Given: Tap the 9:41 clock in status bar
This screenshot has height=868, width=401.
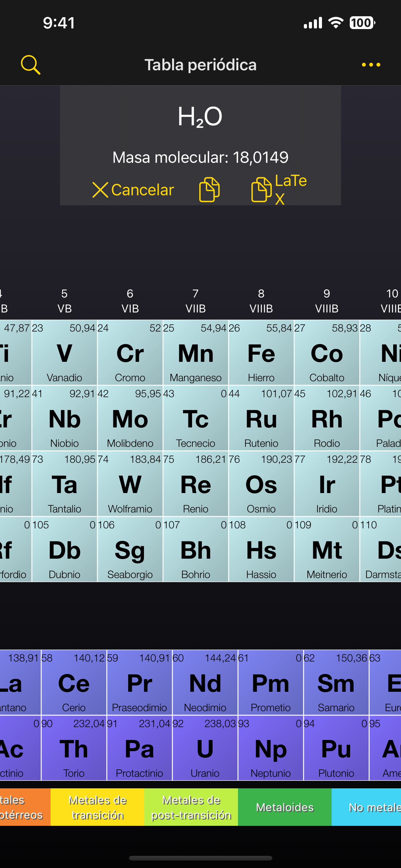Looking at the screenshot, I should (x=59, y=22).
